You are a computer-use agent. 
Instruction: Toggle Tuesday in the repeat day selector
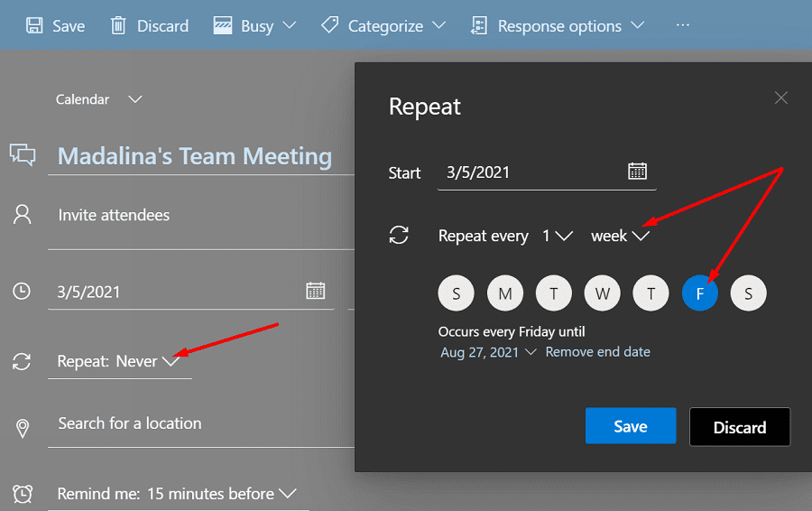554,293
